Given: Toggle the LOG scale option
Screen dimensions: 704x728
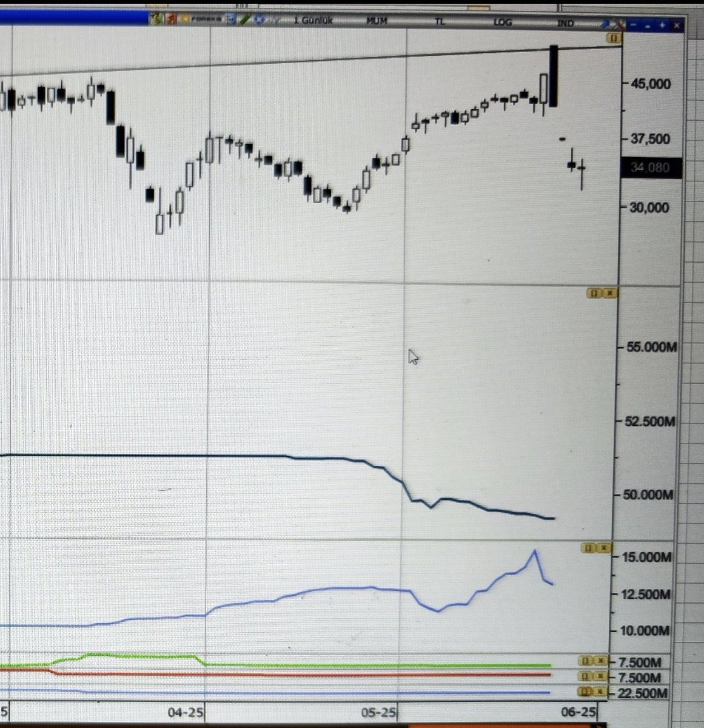Looking at the screenshot, I should (x=503, y=22).
